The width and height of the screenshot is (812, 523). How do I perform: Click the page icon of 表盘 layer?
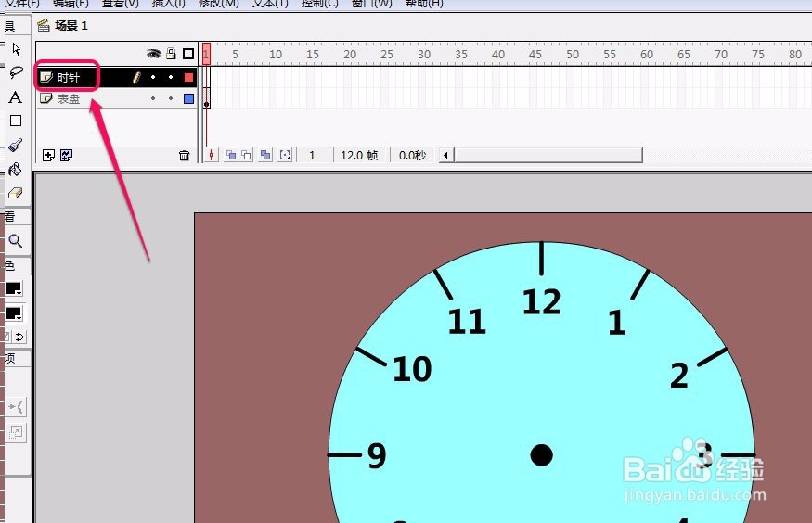pyautogui.click(x=46, y=98)
